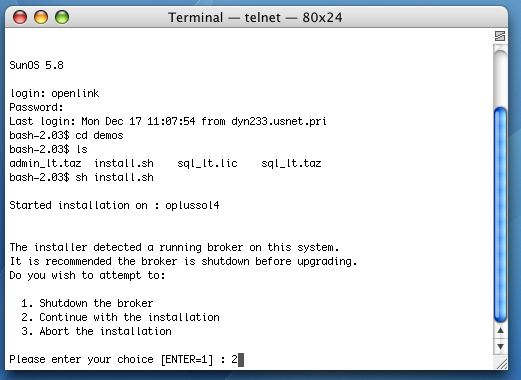
Task: Zoom the window with green button
Action: [62, 17]
